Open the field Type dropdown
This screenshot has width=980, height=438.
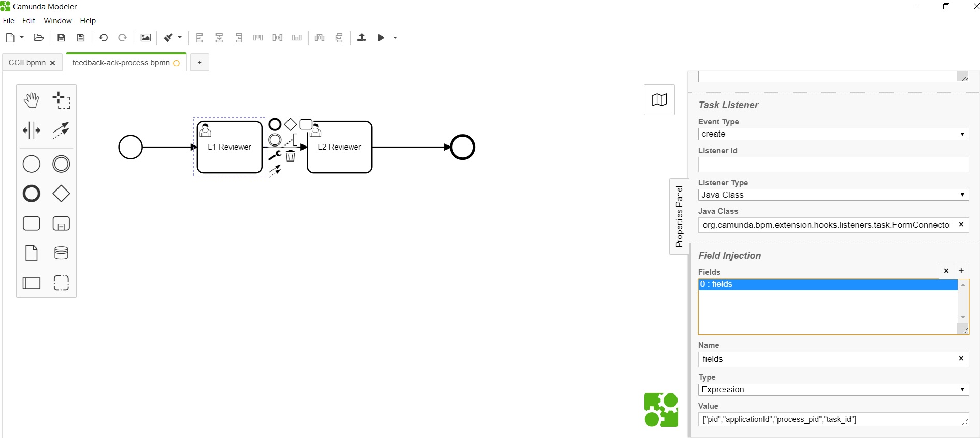tap(833, 390)
